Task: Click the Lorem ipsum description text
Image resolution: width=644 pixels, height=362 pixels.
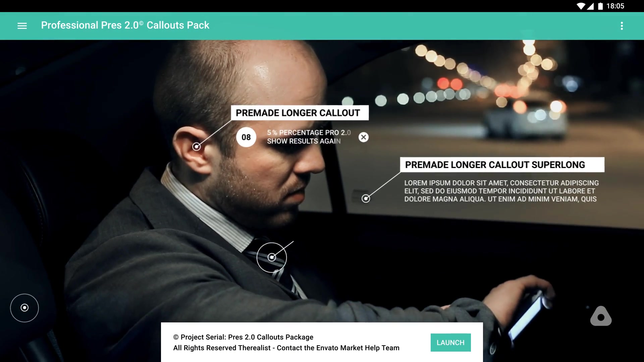Action: [501, 191]
